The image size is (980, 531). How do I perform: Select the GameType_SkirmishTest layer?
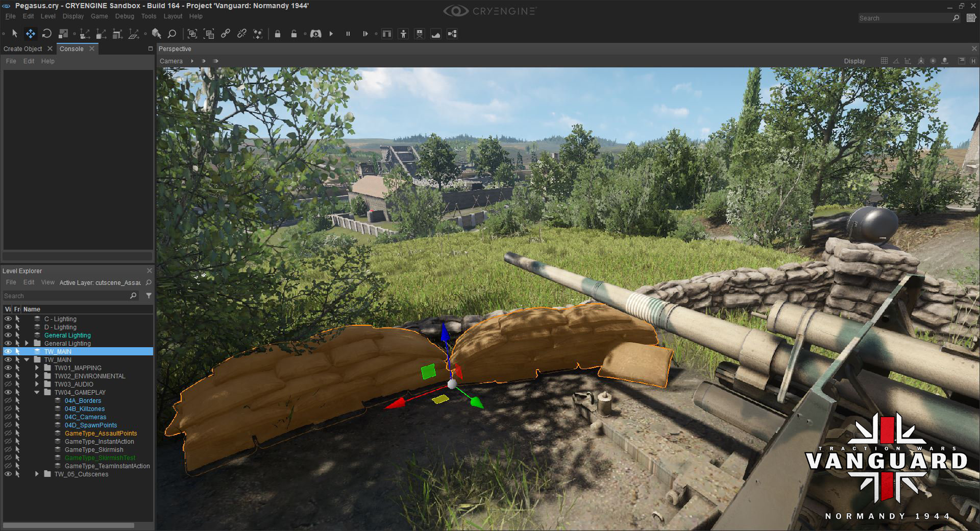click(100, 457)
